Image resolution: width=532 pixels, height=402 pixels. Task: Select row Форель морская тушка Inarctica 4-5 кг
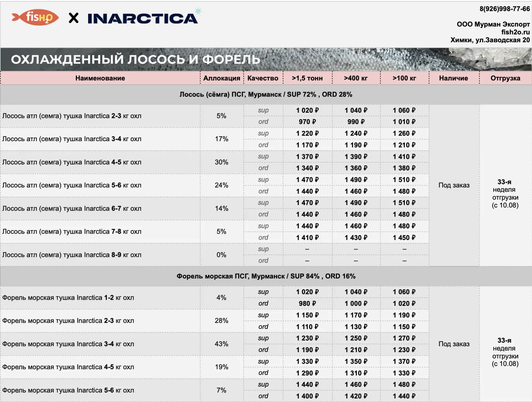tap(100, 367)
